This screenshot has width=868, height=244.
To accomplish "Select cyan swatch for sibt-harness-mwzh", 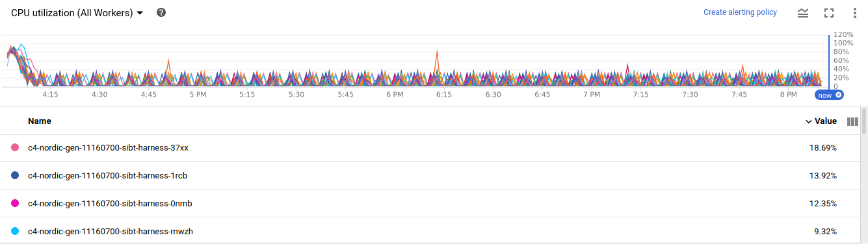I will coord(15,231).
